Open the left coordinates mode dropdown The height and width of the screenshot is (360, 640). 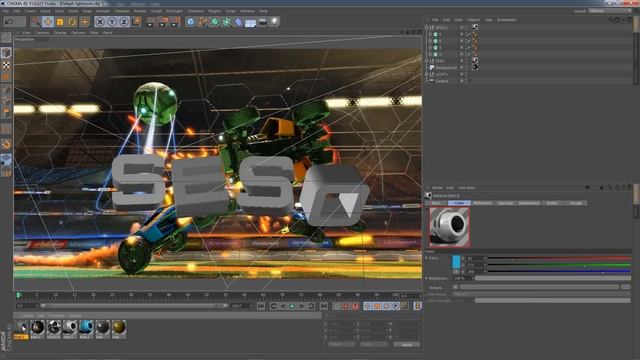point(341,345)
